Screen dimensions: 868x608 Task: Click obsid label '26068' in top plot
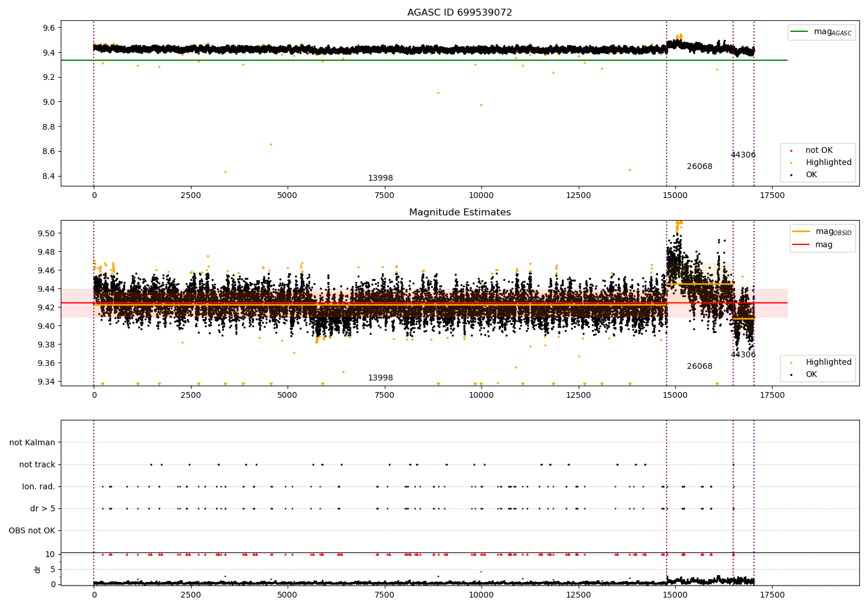tap(700, 167)
